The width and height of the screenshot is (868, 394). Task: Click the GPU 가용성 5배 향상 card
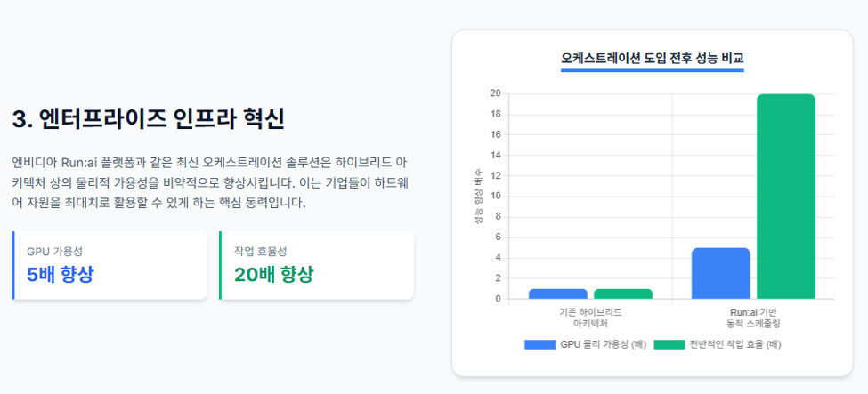[110, 266]
